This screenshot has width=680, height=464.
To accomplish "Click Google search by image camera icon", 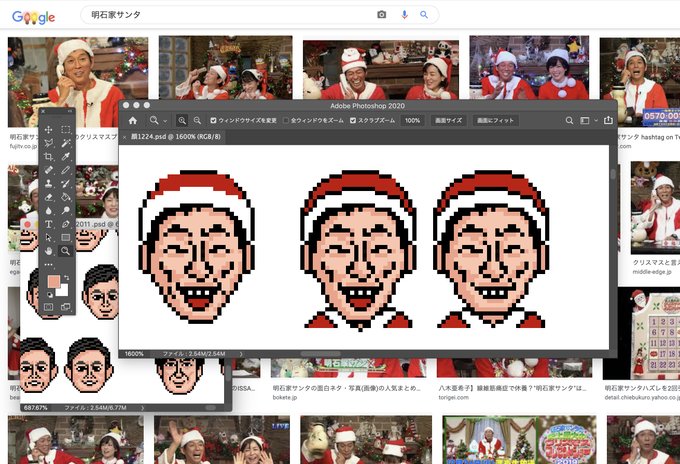I will [382, 15].
